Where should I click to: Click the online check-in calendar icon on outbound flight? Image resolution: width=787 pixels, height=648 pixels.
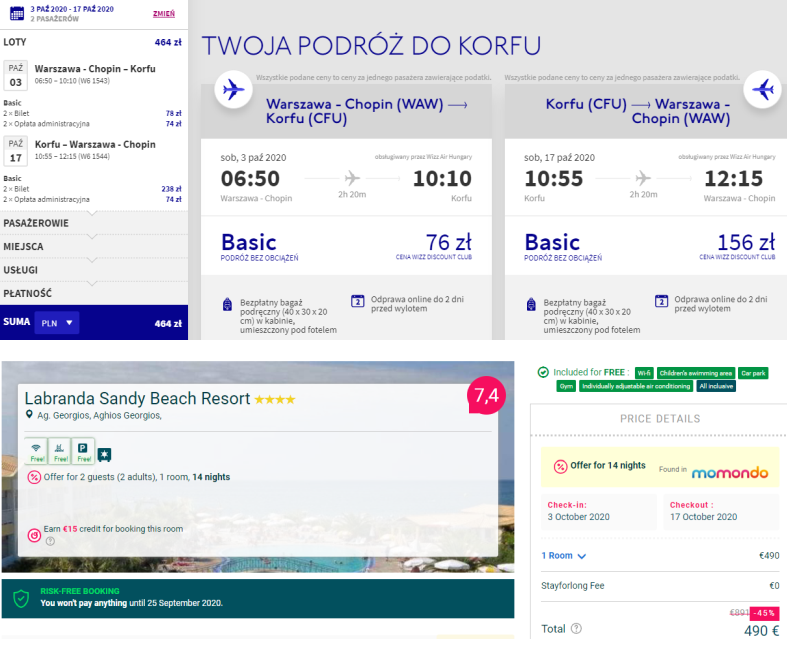coord(357,301)
